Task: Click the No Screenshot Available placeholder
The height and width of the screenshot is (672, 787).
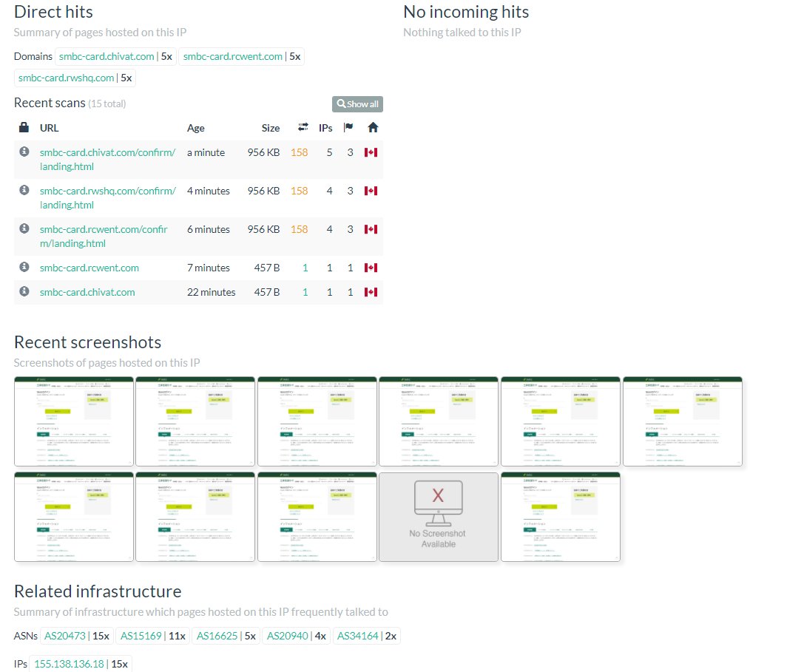Action: (439, 517)
